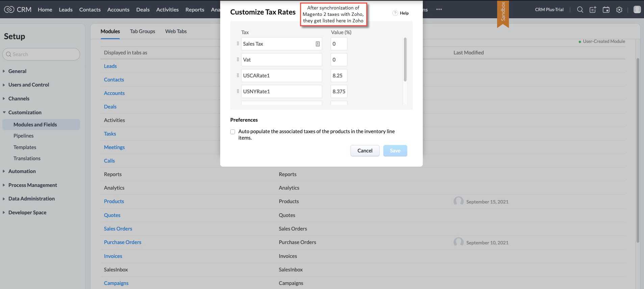The width and height of the screenshot is (644, 289).
Task: Grab the drag handle beside USCARate1
Action: click(238, 75)
